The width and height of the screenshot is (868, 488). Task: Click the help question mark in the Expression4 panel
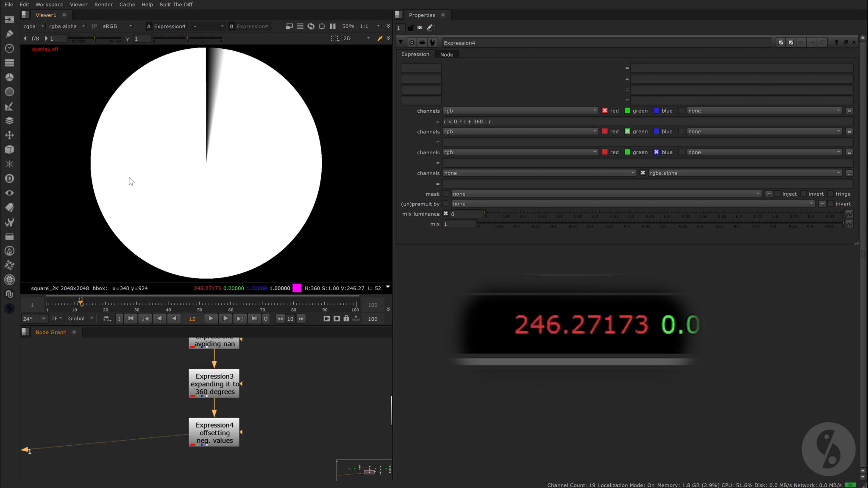click(836, 42)
